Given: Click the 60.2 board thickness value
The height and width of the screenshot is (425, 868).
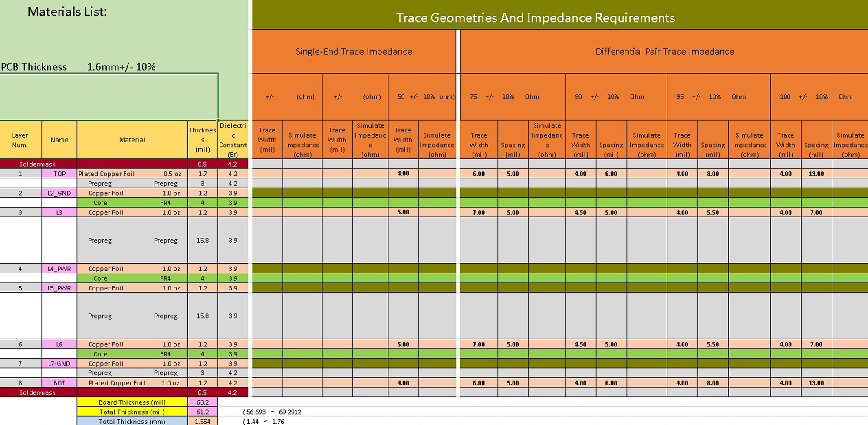Looking at the screenshot, I should 203,402.
